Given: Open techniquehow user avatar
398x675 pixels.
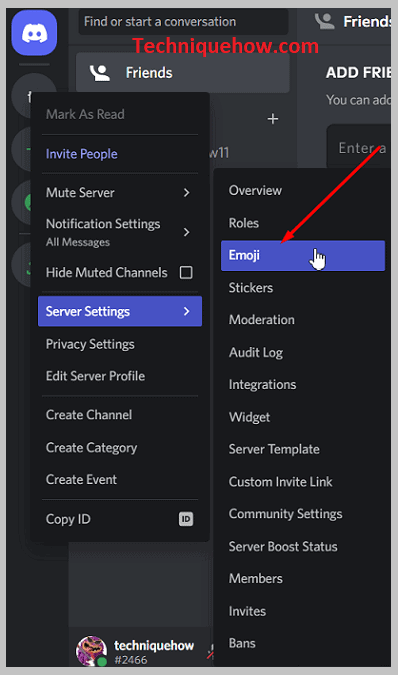Looking at the screenshot, I should (91, 650).
